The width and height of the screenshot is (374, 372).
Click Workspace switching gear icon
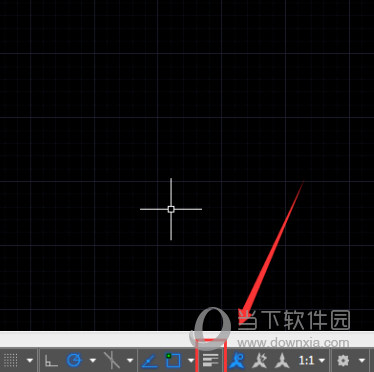coord(343,360)
